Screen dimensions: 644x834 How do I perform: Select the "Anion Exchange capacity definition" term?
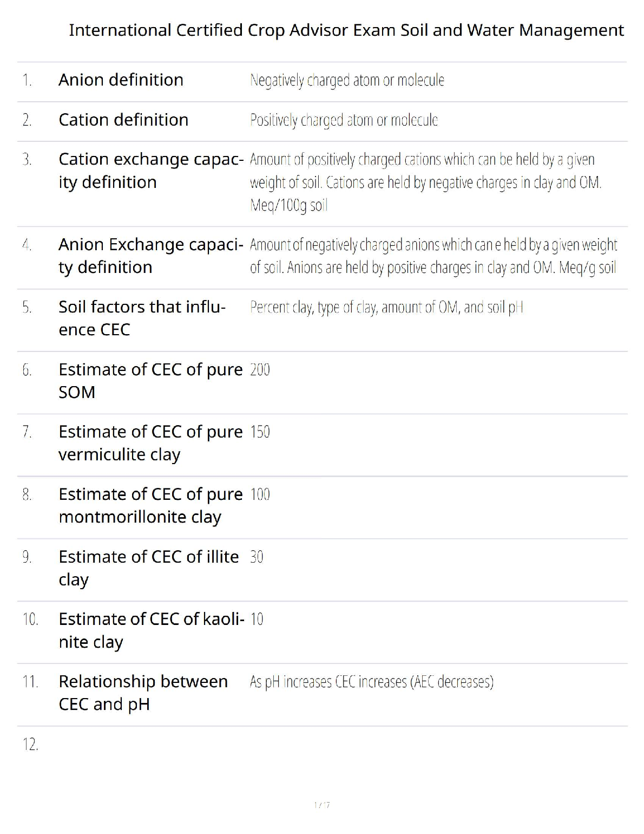pyautogui.click(x=150, y=256)
